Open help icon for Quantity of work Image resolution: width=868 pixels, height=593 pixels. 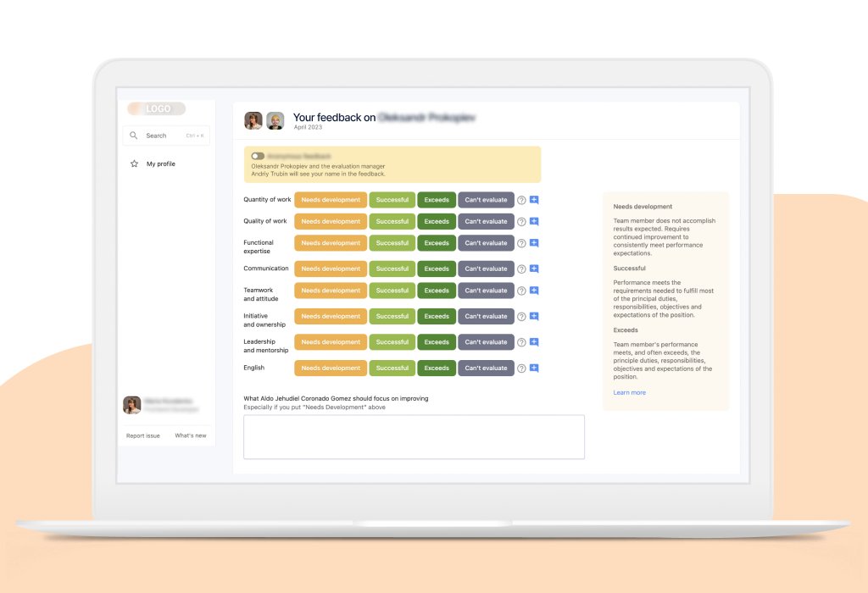(521, 200)
